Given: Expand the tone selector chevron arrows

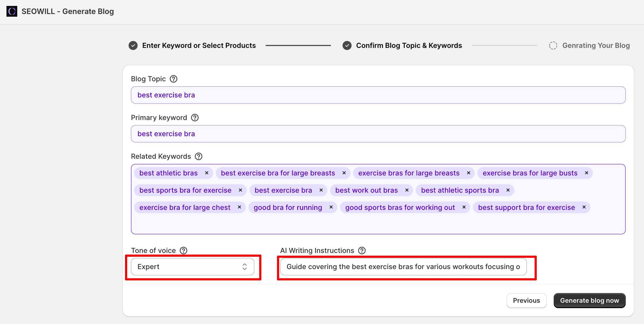Looking at the screenshot, I should coord(244,266).
